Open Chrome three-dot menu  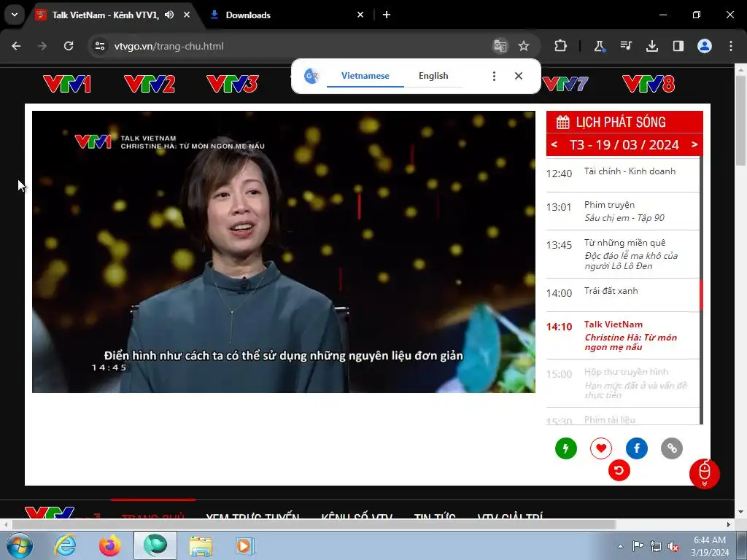point(731,46)
